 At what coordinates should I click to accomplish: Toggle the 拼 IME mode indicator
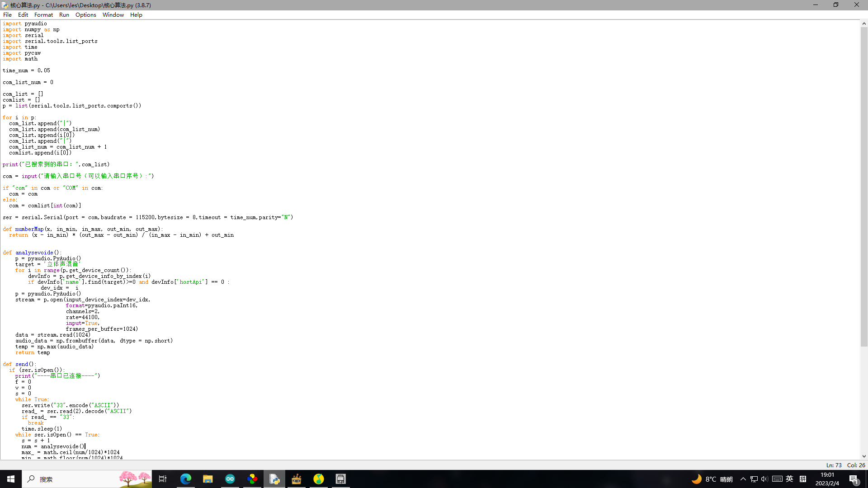(803, 479)
